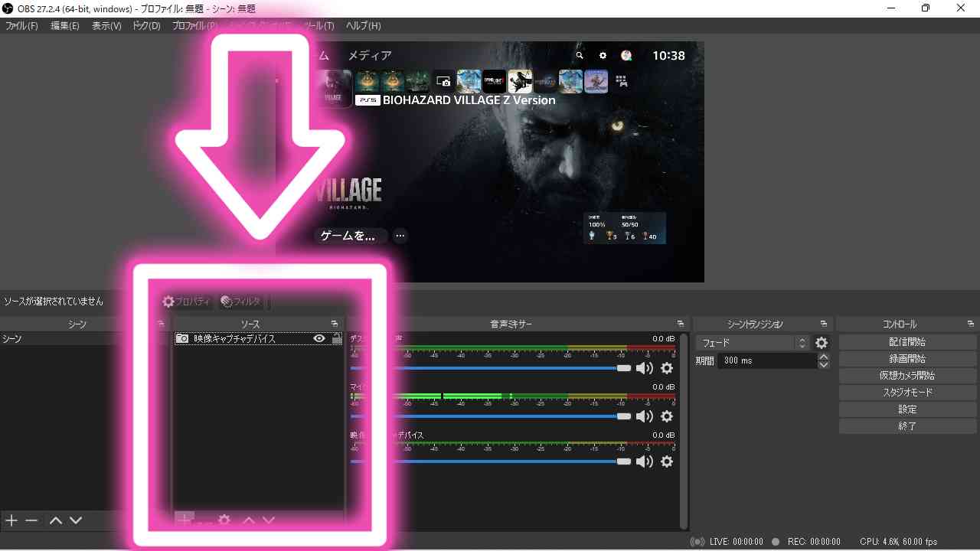Open the ツール(T) menu
Screen dimensions: 980x551
319,25
